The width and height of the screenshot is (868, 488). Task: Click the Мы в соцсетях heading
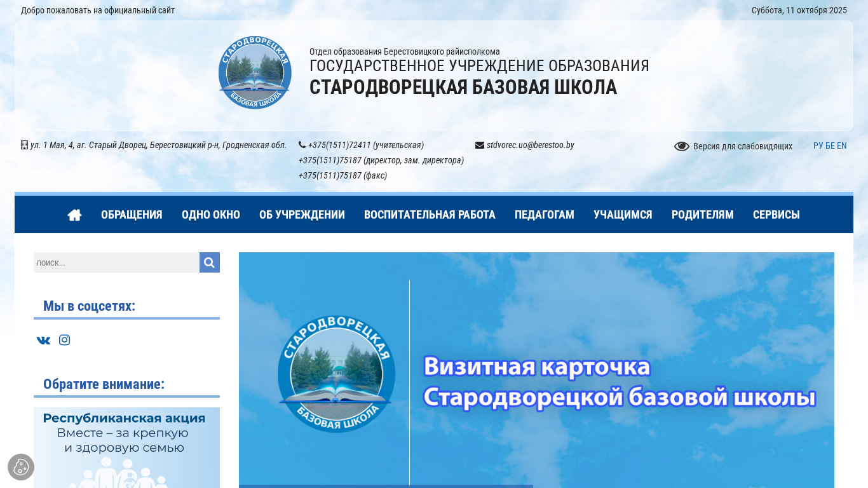(89, 306)
